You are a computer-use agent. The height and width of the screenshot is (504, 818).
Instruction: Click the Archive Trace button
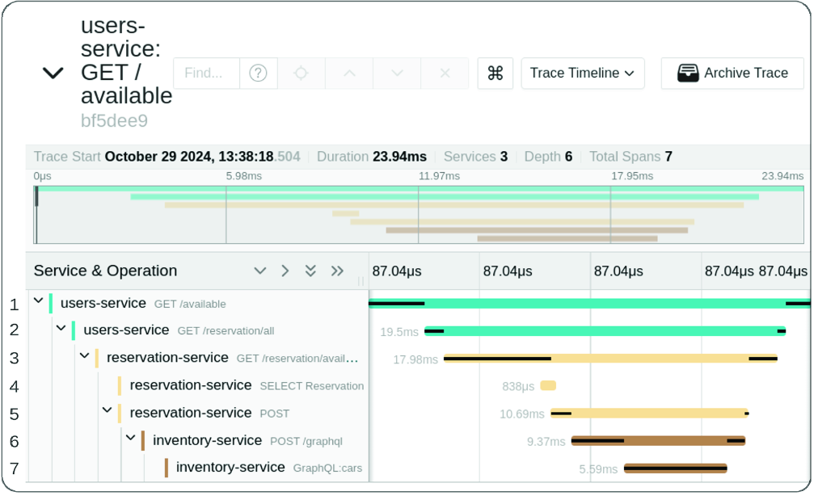[732, 73]
